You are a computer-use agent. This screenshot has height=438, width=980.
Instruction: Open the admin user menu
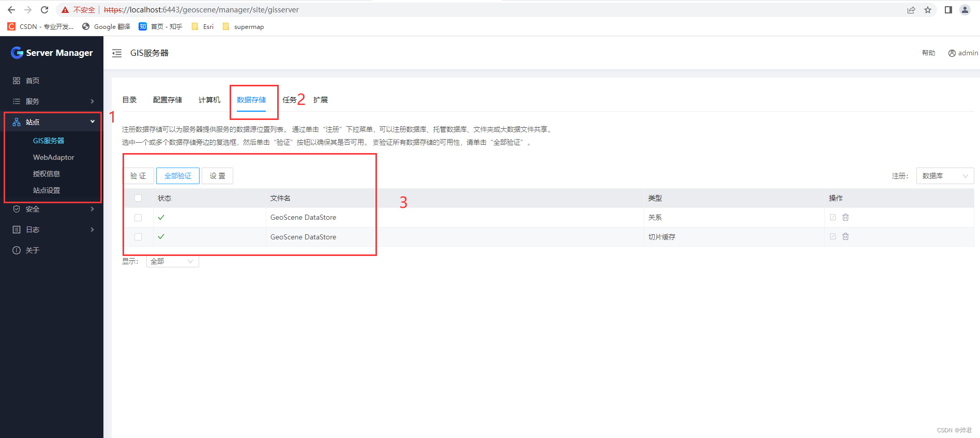[963, 53]
